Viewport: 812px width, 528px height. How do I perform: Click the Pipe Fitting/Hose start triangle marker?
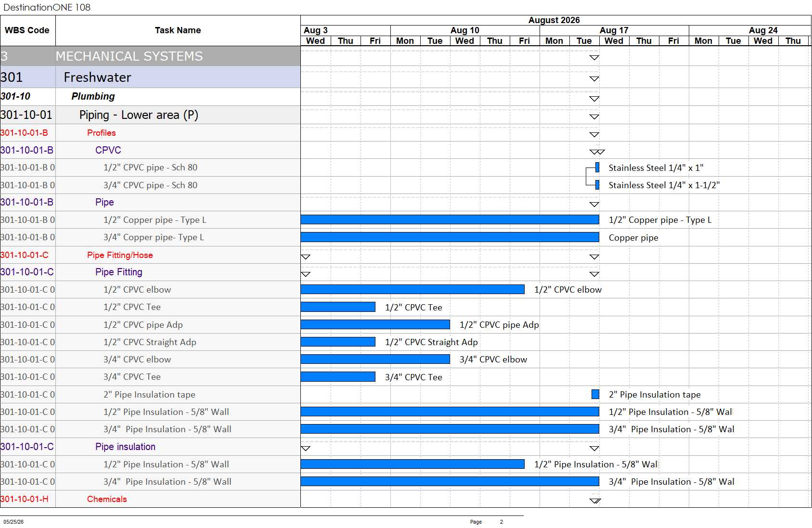pyautogui.click(x=306, y=257)
